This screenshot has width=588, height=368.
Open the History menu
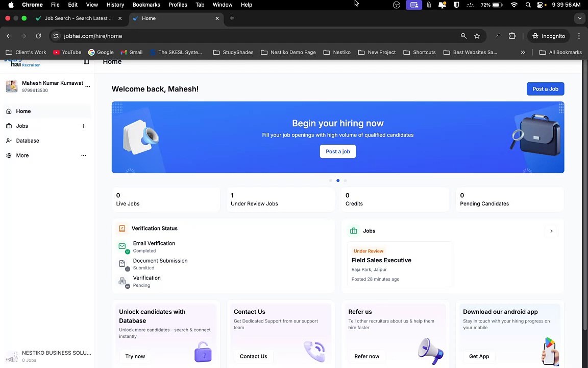pos(115,5)
